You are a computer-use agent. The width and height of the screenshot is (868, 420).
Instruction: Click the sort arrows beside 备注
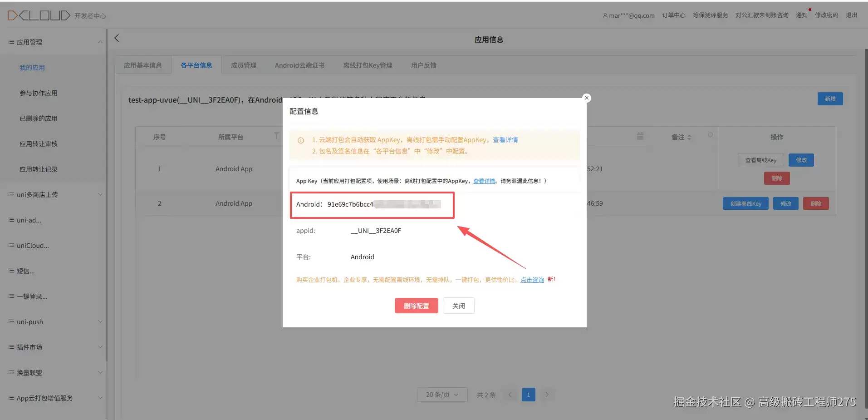pos(689,137)
